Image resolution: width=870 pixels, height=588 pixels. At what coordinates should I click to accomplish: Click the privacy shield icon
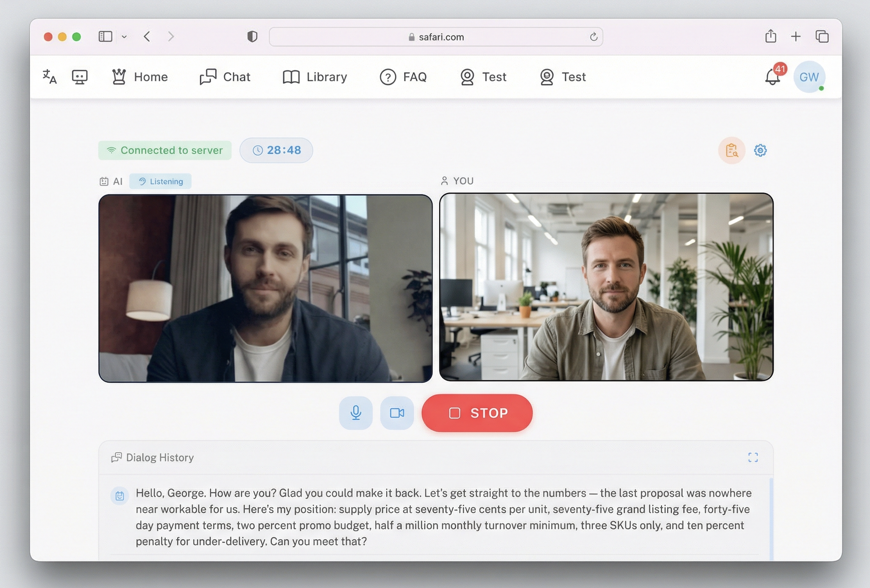(252, 37)
